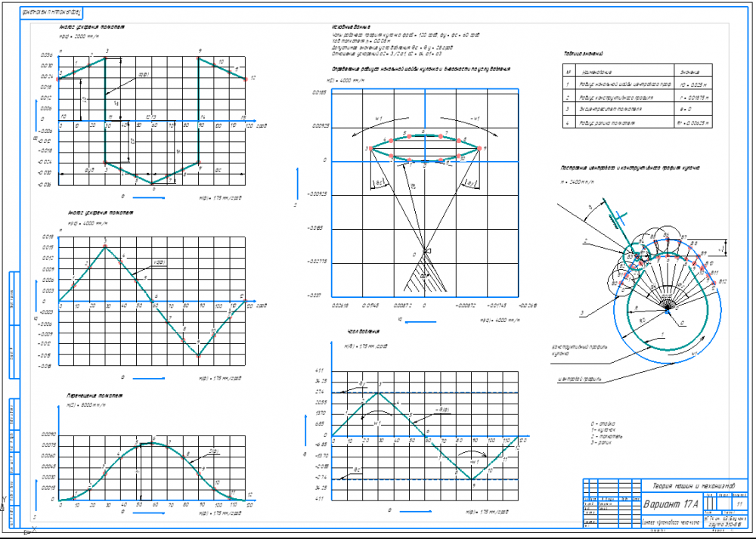Click the 'v(φ)' curve label on velocity chart

coord(160,263)
